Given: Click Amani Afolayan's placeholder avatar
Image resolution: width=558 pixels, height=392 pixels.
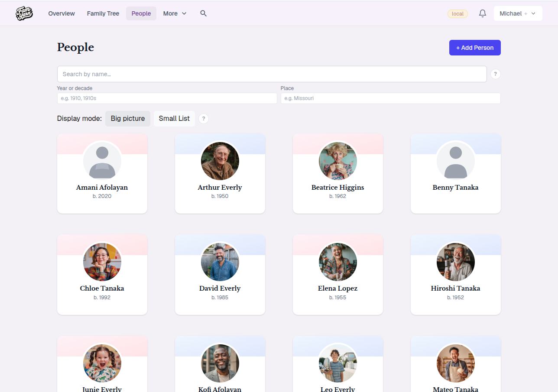Looking at the screenshot, I should (x=102, y=160).
